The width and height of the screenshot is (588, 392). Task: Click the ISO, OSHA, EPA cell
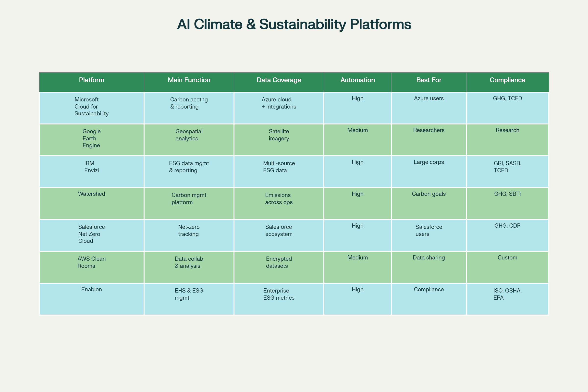(507, 299)
